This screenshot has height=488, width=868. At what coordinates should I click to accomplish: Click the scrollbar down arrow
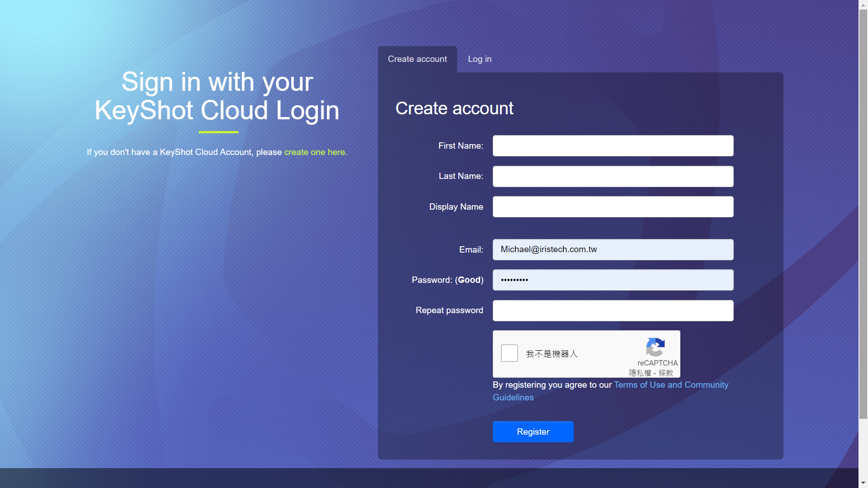point(863,483)
